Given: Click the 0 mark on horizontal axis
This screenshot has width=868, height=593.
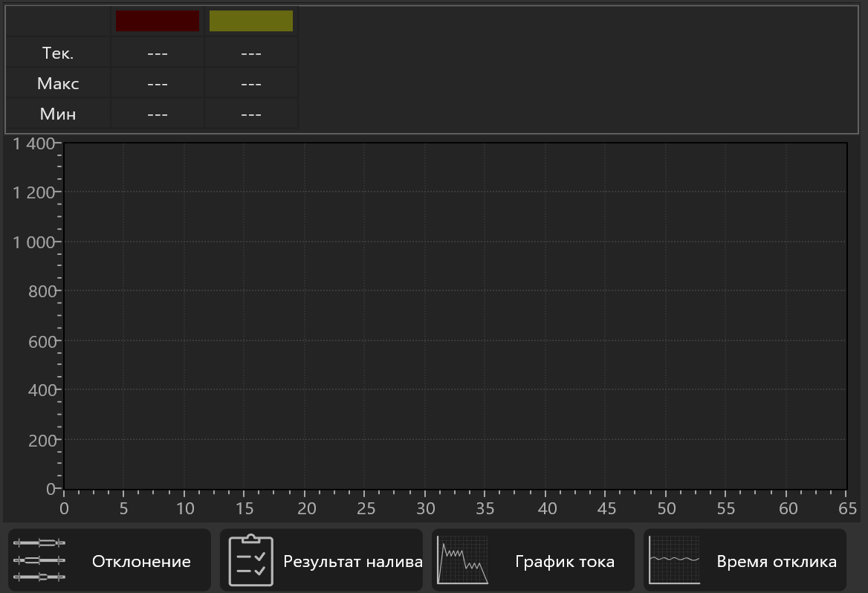Looking at the screenshot, I should point(64,508).
